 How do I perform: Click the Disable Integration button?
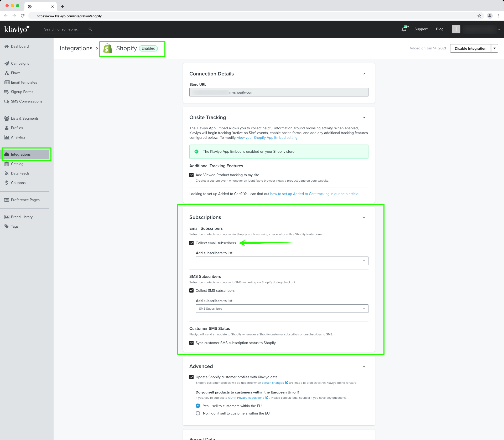470,48
